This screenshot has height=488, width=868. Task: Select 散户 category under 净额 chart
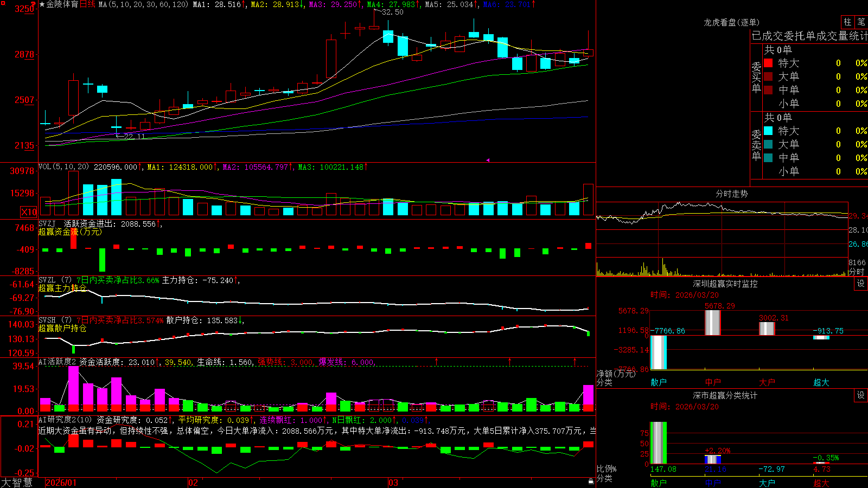point(659,382)
